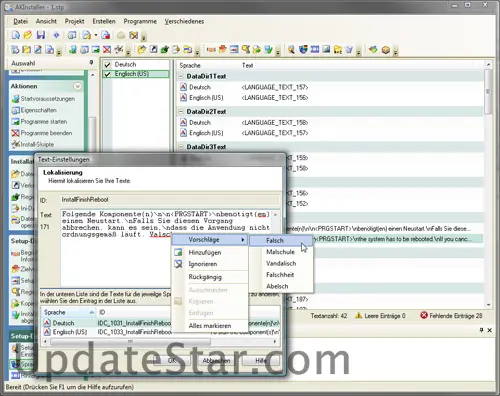Image resolution: width=500 pixels, height=396 pixels.
Task: Click the Open folder toolbar icon
Action: pos(28,35)
